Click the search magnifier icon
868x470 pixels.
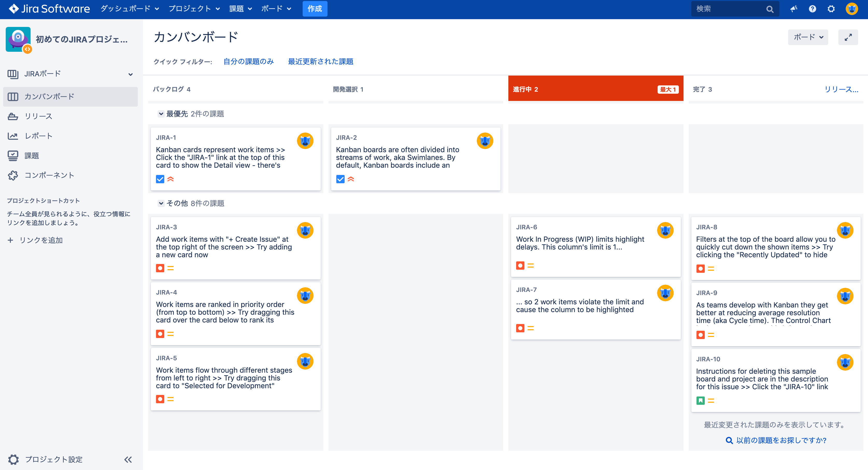[x=770, y=9]
